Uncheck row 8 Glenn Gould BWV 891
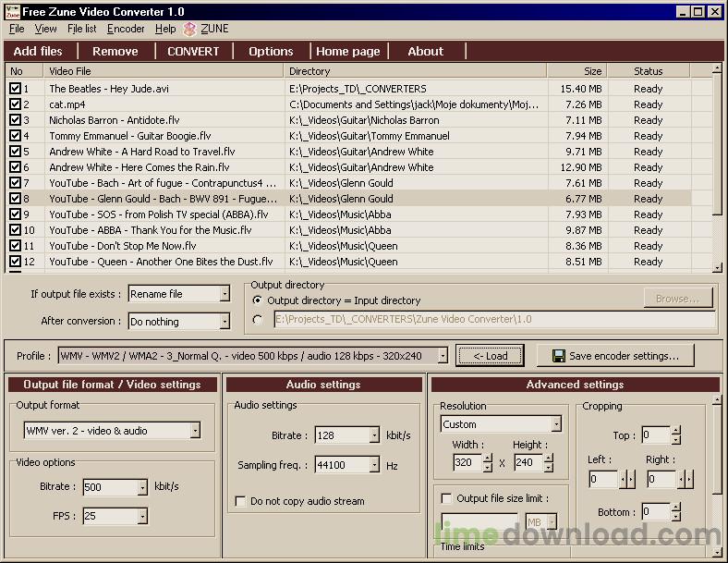728x563 pixels. tap(15, 199)
